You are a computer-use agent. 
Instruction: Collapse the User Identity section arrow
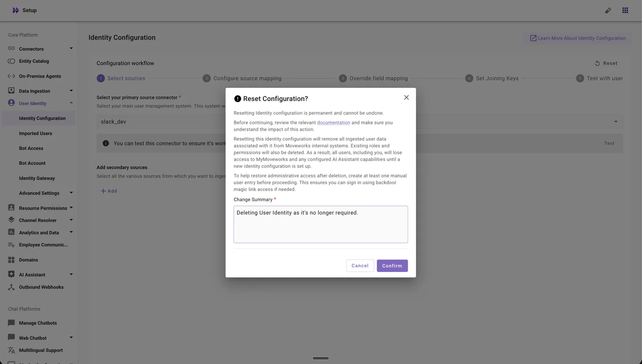click(71, 103)
